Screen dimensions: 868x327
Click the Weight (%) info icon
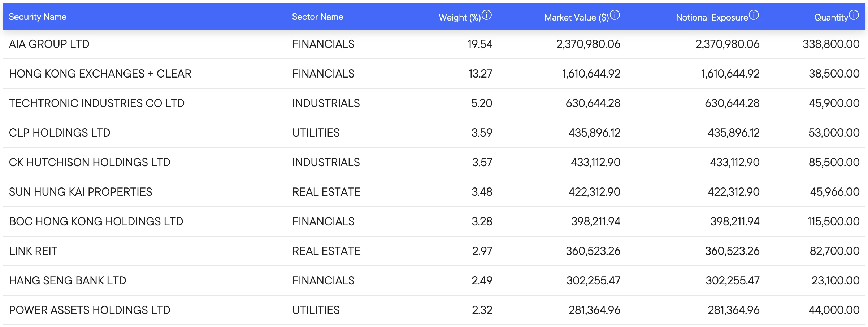487,15
